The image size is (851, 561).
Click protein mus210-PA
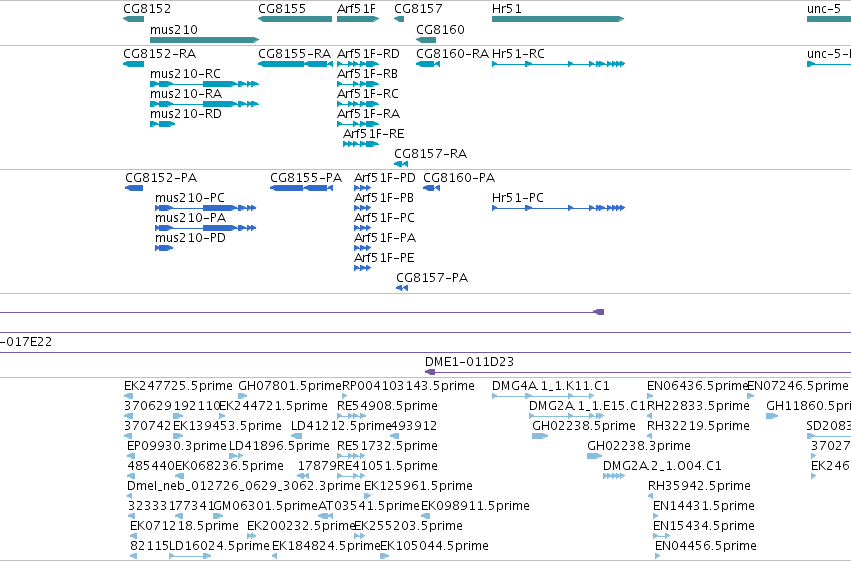[x=190, y=218]
